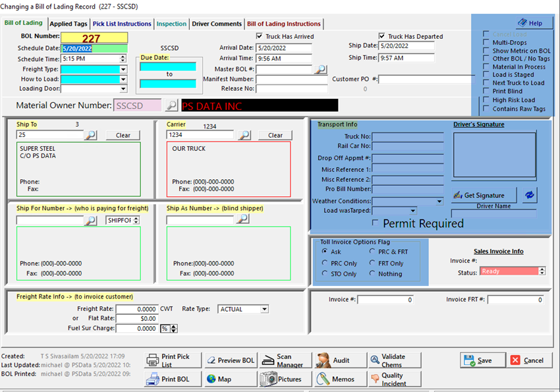The height and width of the screenshot is (392, 560).
Task: Open the Driver Comments tab
Action: (217, 24)
